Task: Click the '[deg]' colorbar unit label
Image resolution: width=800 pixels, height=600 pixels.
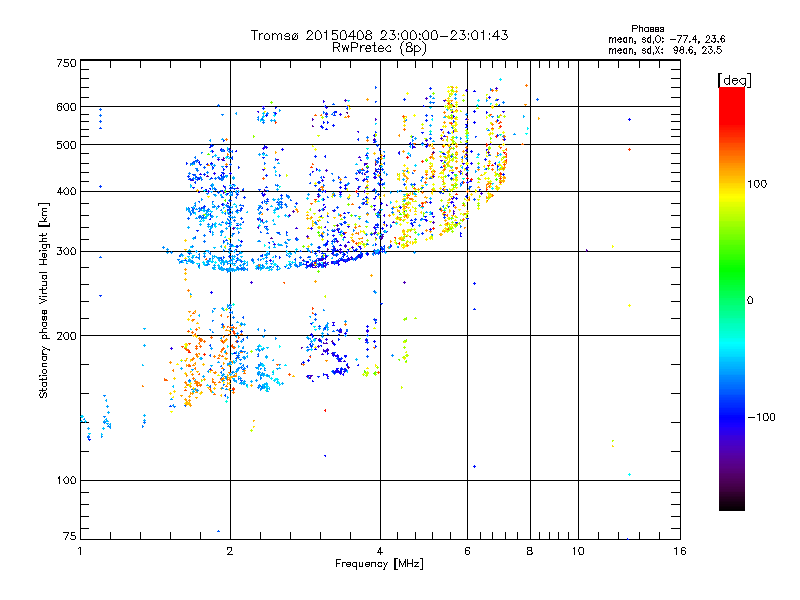Action: click(x=734, y=80)
